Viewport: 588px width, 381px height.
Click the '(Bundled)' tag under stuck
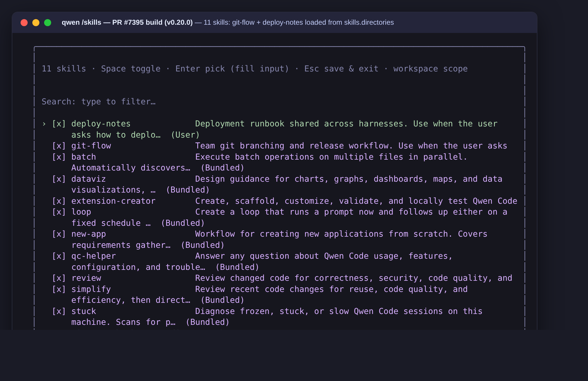point(208,322)
